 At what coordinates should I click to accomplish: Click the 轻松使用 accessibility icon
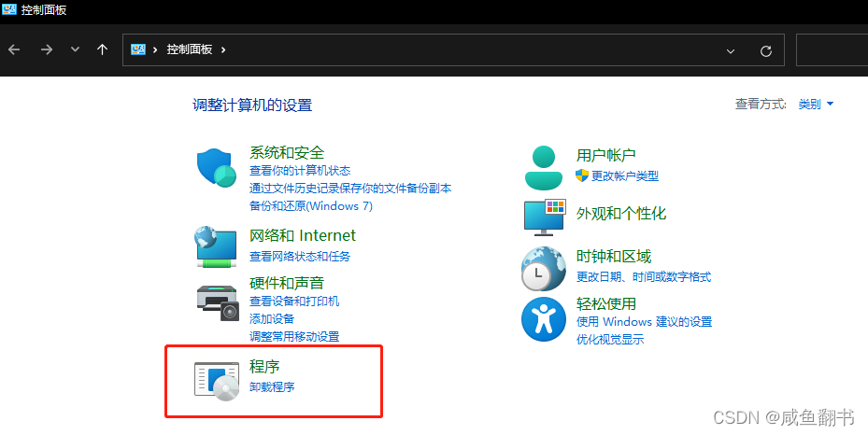[x=544, y=319]
